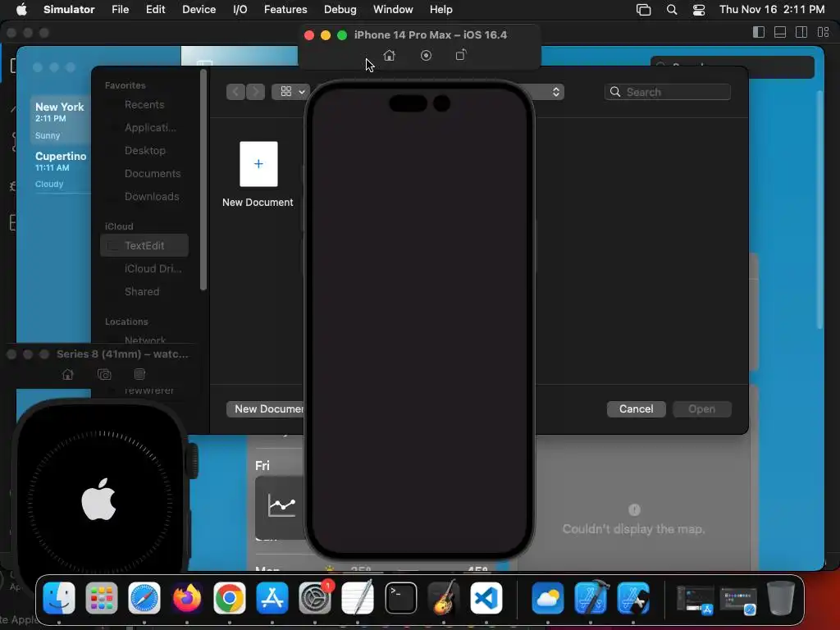This screenshot has width=840, height=630.
Task: Open Control Center from the menu bar
Action: [699, 10]
